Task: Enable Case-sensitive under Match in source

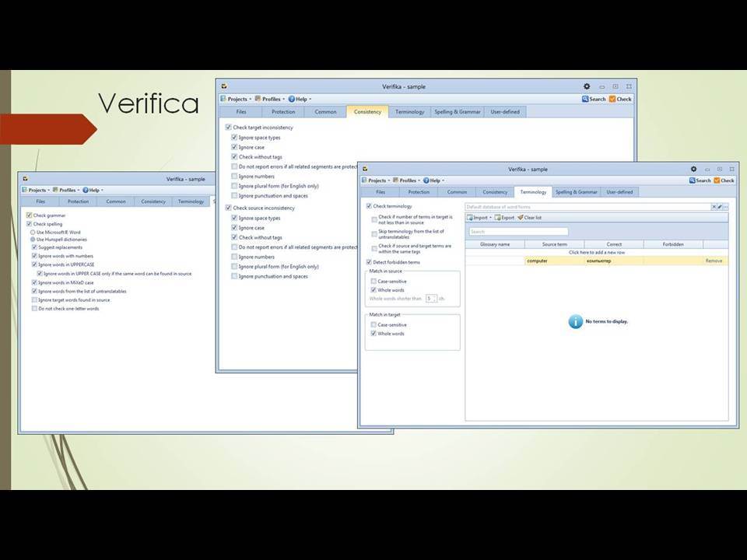Action: [373, 282]
